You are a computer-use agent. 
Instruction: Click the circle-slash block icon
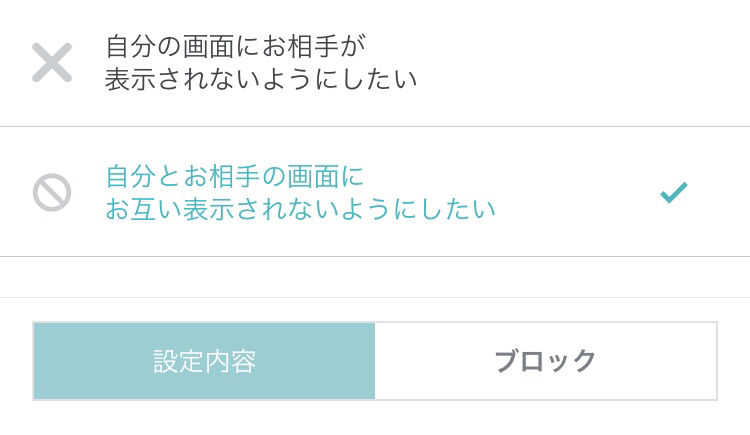pos(52,192)
